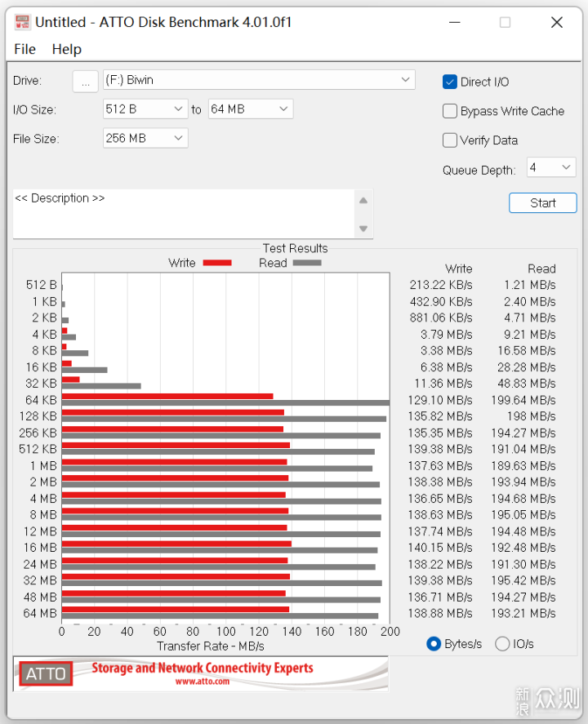588x724 pixels.
Task: Click the Test Results heading
Action: click(295, 248)
